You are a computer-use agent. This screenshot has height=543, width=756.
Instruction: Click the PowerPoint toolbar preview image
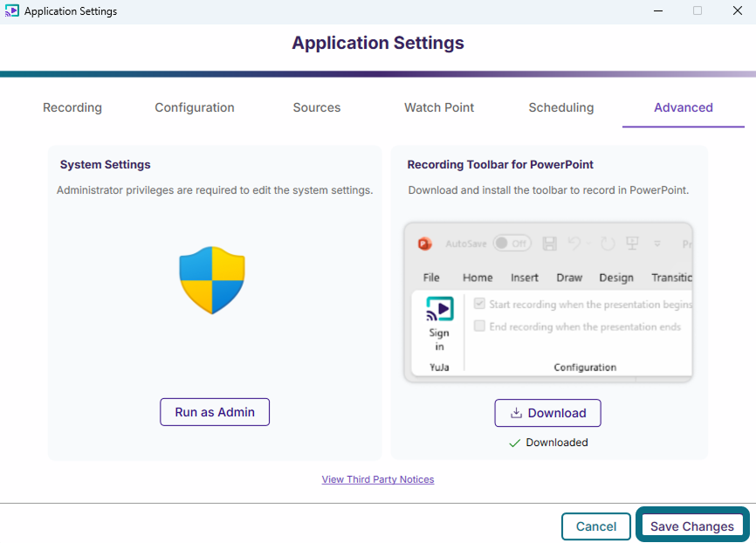tap(548, 302)
